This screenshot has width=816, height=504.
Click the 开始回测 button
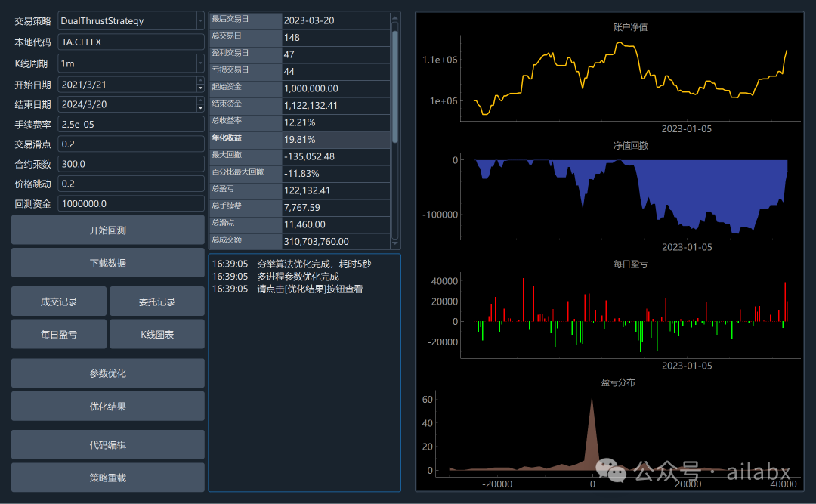(x=108, y=230)
